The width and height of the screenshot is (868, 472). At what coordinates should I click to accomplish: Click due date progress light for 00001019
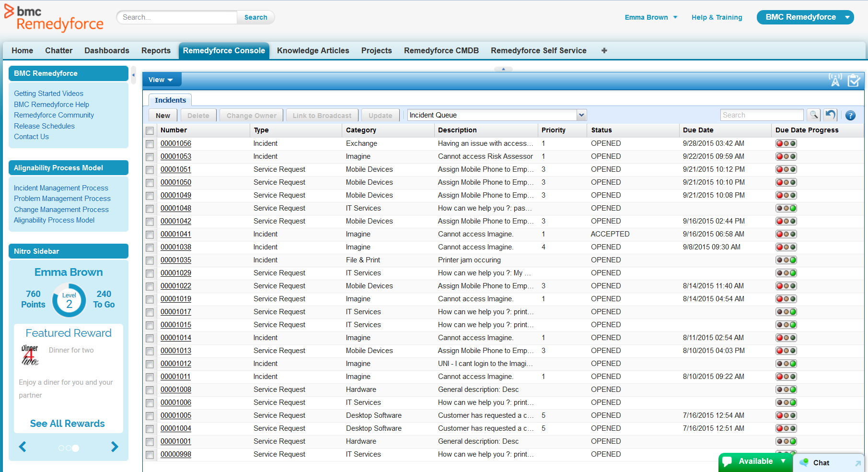tap(786, 299)
